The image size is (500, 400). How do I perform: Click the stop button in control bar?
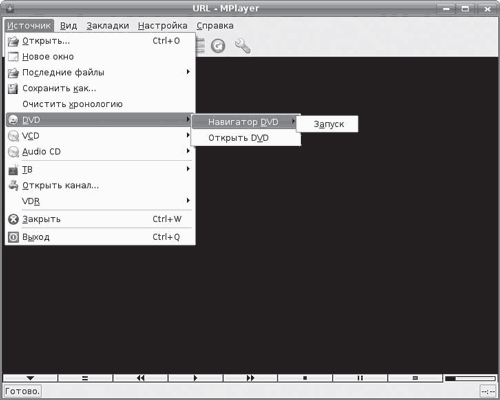pyautogui.click(x=305, y=378)
